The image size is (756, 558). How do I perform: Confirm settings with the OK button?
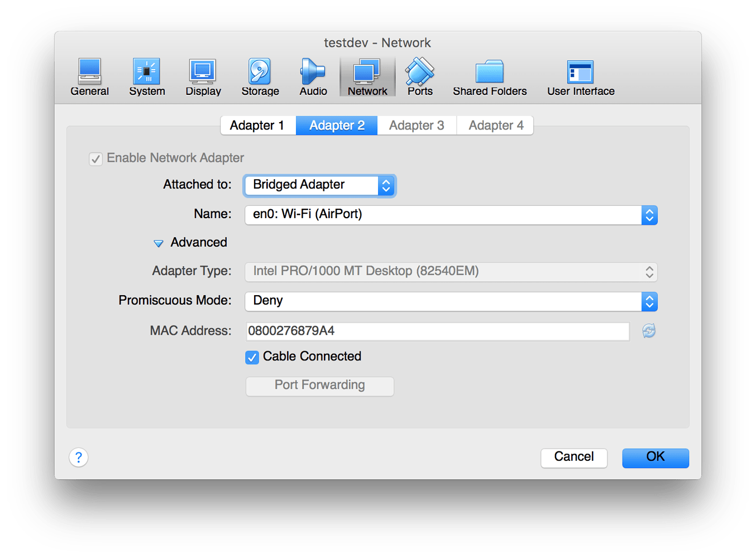click(655, 457)
